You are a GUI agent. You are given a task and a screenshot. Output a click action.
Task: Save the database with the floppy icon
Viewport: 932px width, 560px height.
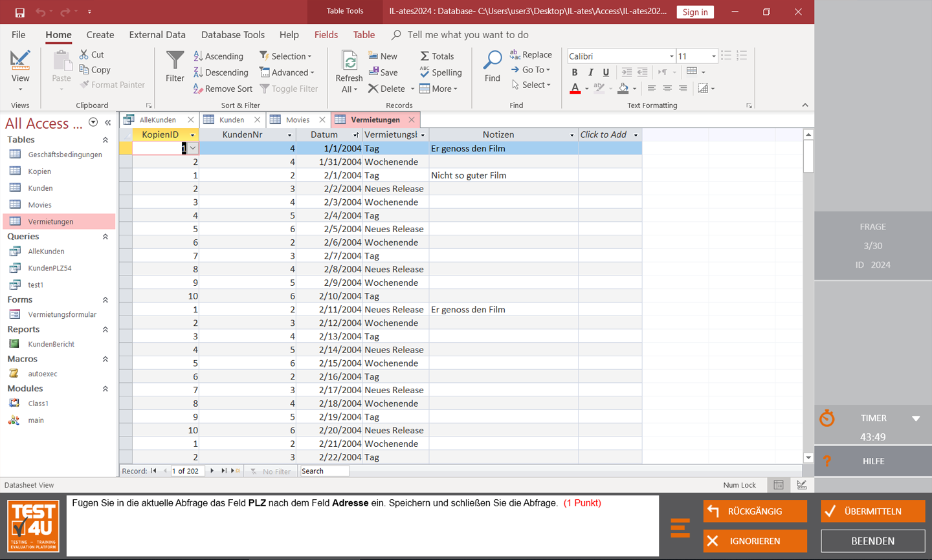pos(19,12)
